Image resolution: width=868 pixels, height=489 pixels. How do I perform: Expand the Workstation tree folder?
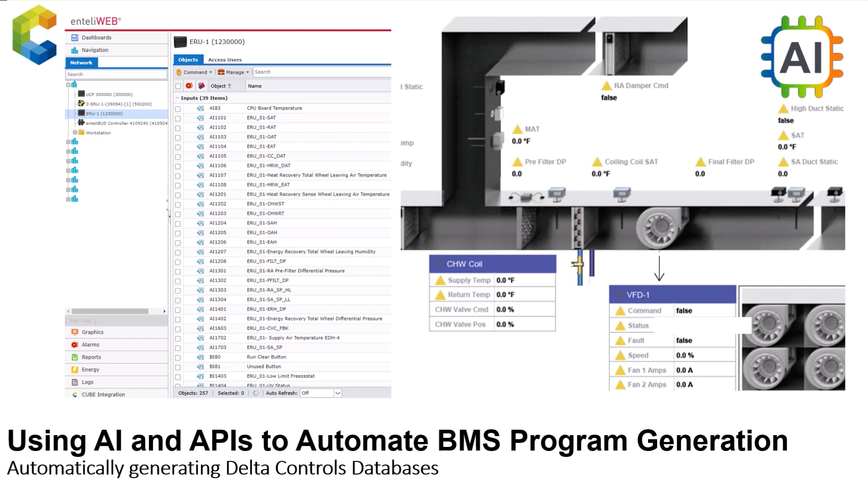(75, 133)
